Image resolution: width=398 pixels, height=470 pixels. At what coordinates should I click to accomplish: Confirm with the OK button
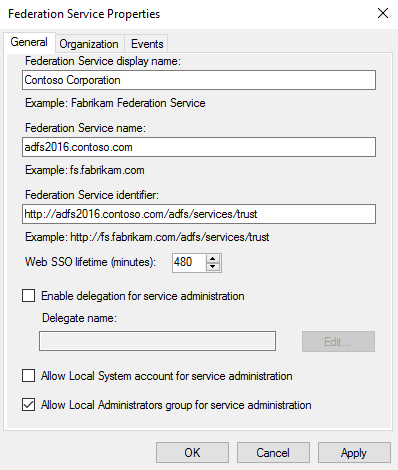coord(192,453)
